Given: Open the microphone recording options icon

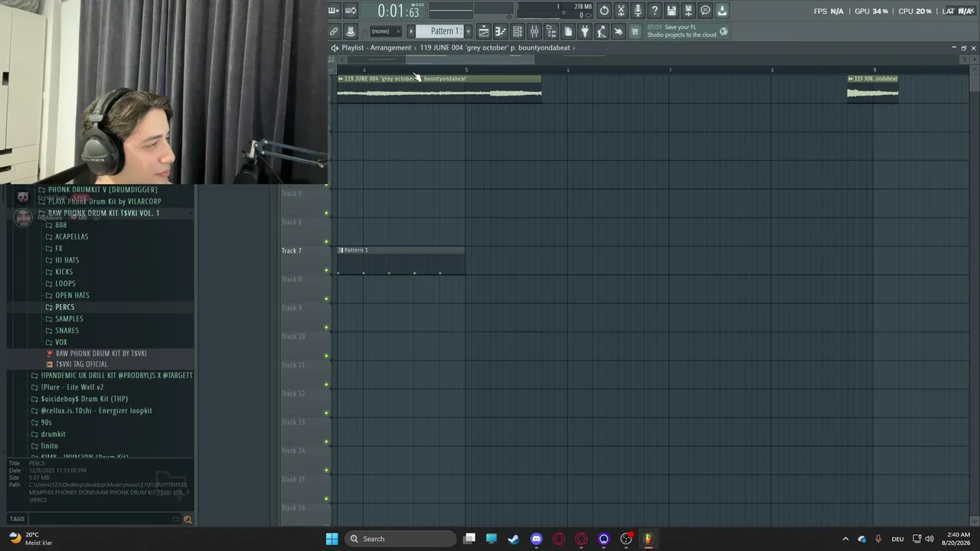Looking at the screenshot, I should 638,11.
